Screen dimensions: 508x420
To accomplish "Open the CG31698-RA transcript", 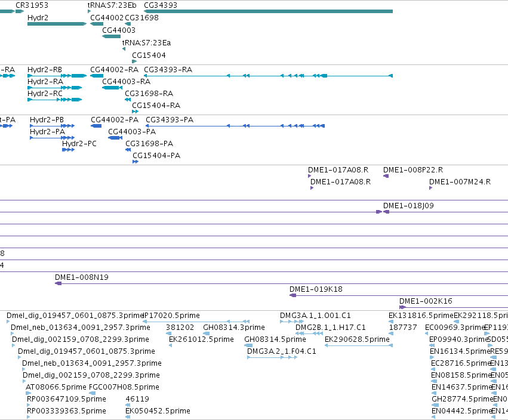I will point(128,100).
